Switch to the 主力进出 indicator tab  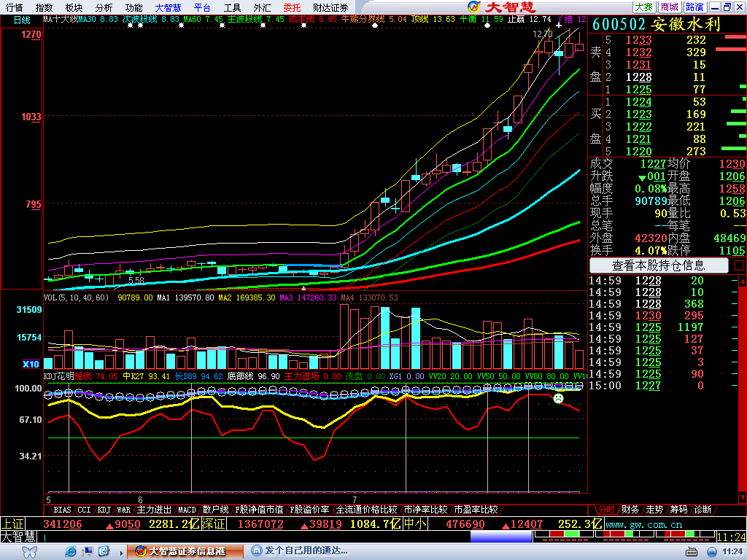154,510
